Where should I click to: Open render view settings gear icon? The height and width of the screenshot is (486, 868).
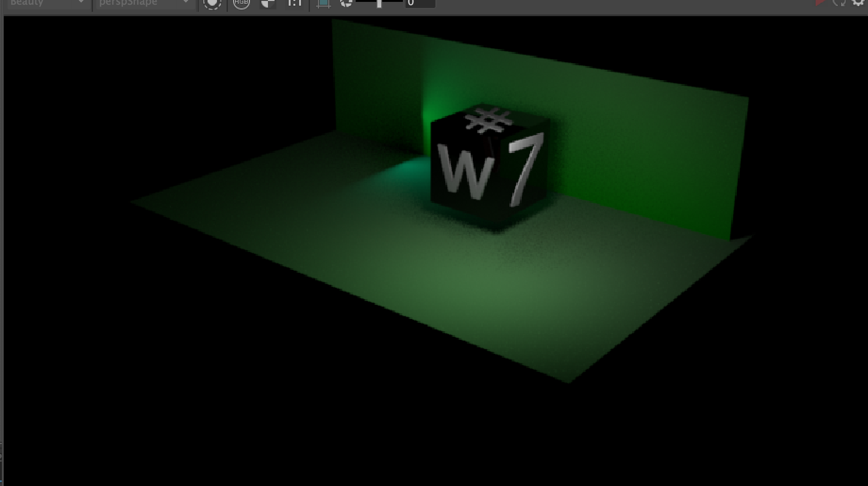point(859,2)
